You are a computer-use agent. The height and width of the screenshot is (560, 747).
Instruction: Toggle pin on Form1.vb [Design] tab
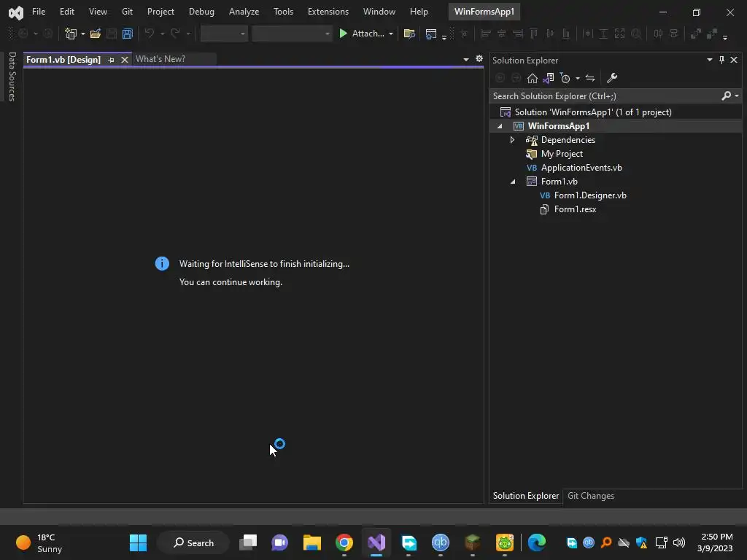111,60
